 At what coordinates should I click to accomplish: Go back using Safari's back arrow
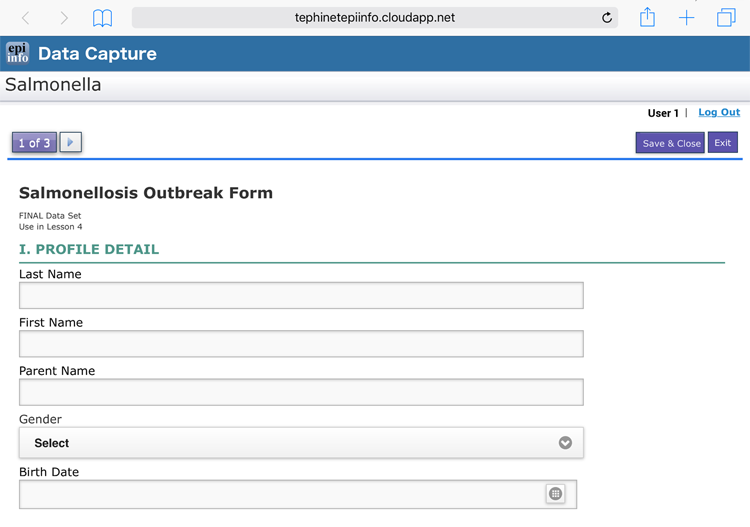tap(26, 18)
